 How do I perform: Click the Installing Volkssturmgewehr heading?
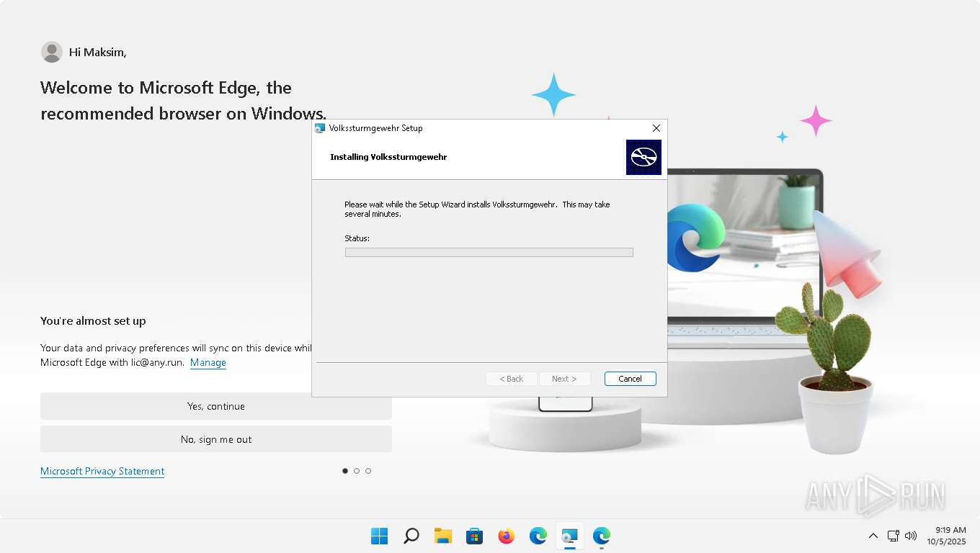click(388, 157)
